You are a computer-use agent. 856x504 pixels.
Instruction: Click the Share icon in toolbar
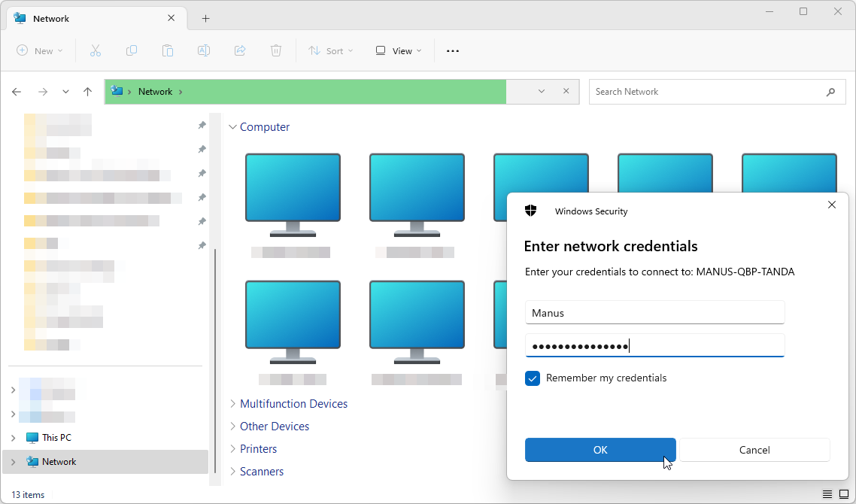tap(240, 50)
